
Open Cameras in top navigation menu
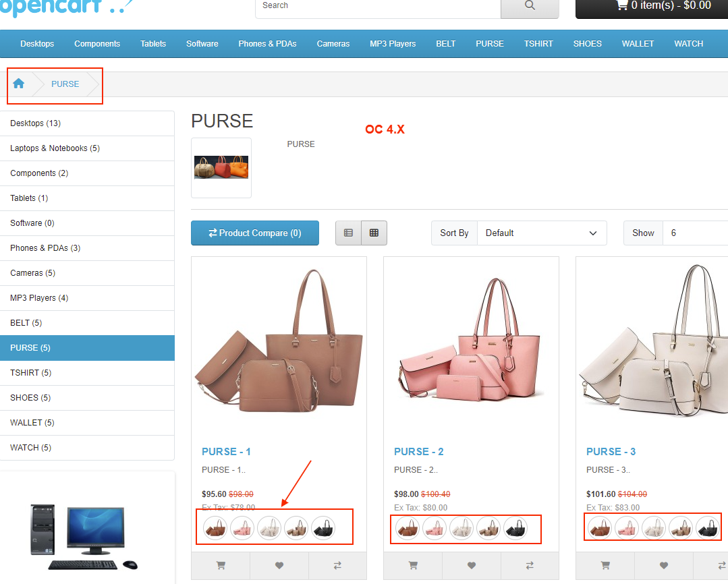point(333,44)
